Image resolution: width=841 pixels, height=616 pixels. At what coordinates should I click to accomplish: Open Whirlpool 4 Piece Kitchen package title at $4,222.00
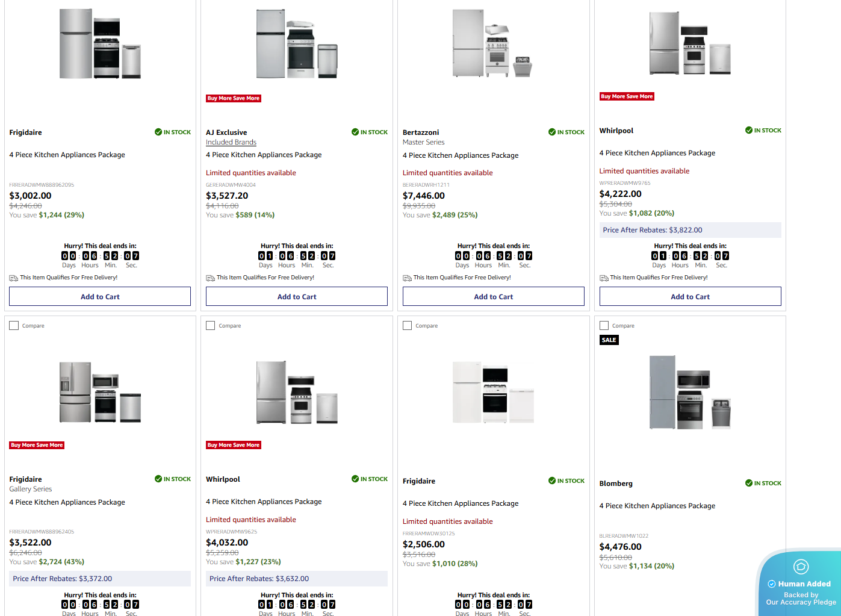click(x=657, y=153)
